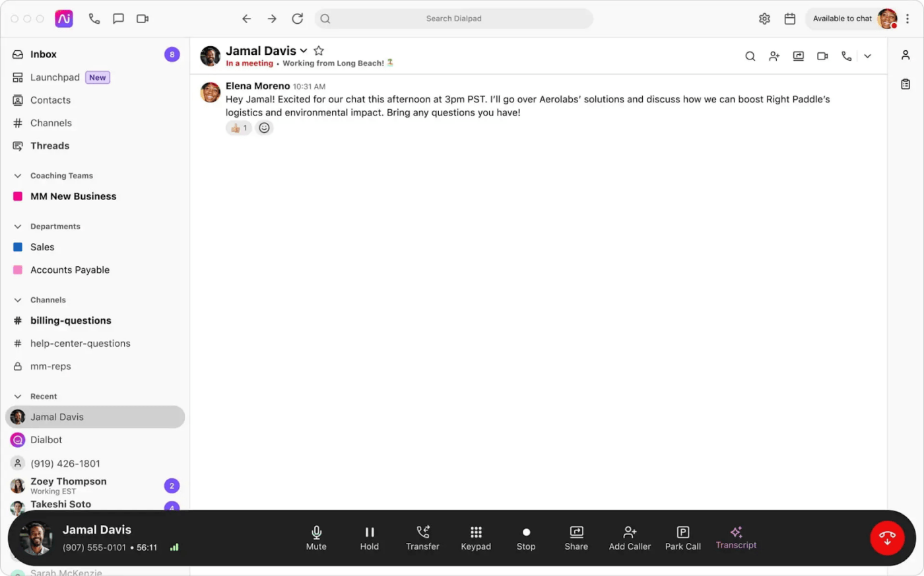Open the three-dot more options menu

907,18
